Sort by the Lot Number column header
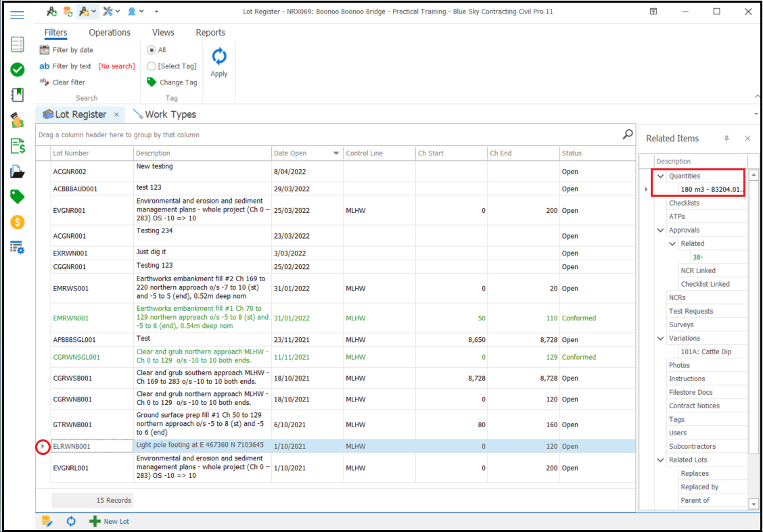Viewport: 763px width, 532px height. pyautogui.click(x=92, y=153)
